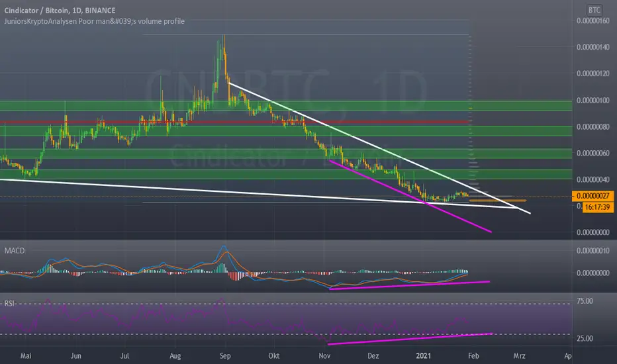Click the MACD 0.00000010 scale value
This screenshot has width=617, height=364.
(593, 251)
